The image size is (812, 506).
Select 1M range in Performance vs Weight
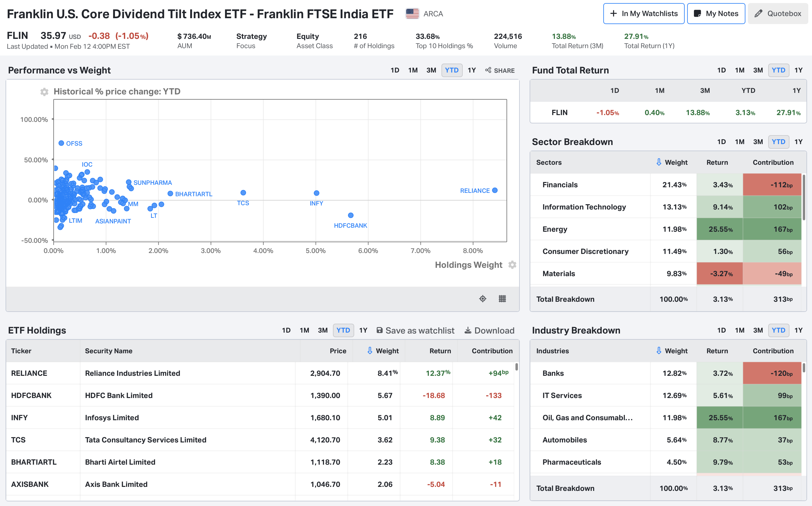pyautogui.click(x=413, y=70)
